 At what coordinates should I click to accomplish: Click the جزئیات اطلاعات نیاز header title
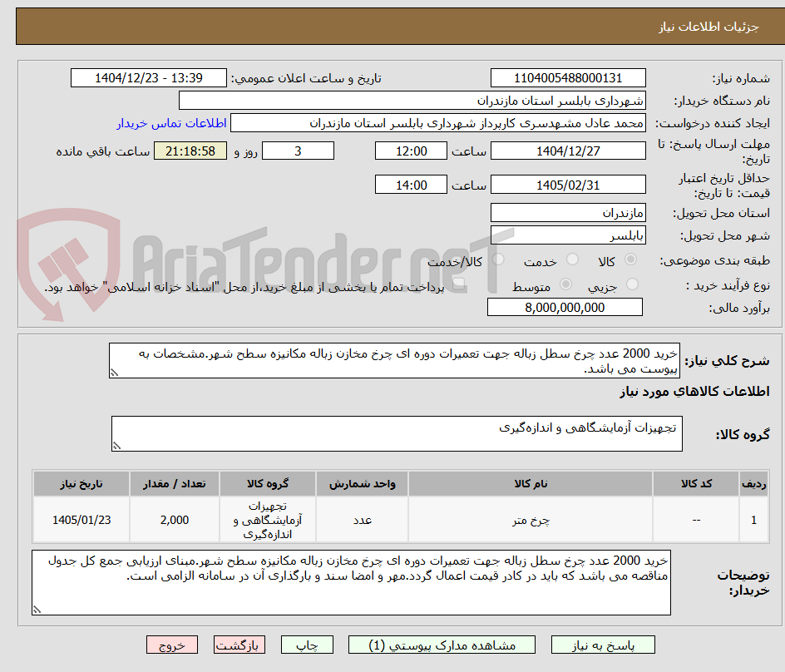tap(708, 27)
